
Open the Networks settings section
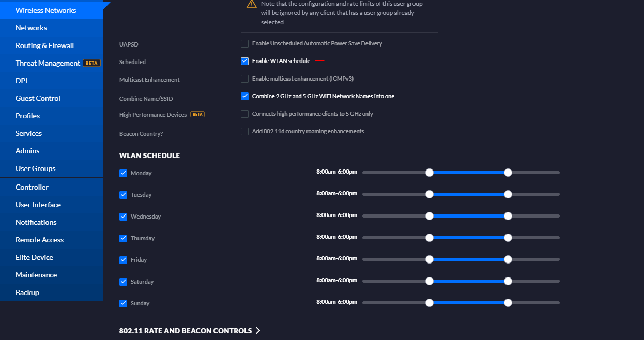pyautogui.click(x=31, y=28)
